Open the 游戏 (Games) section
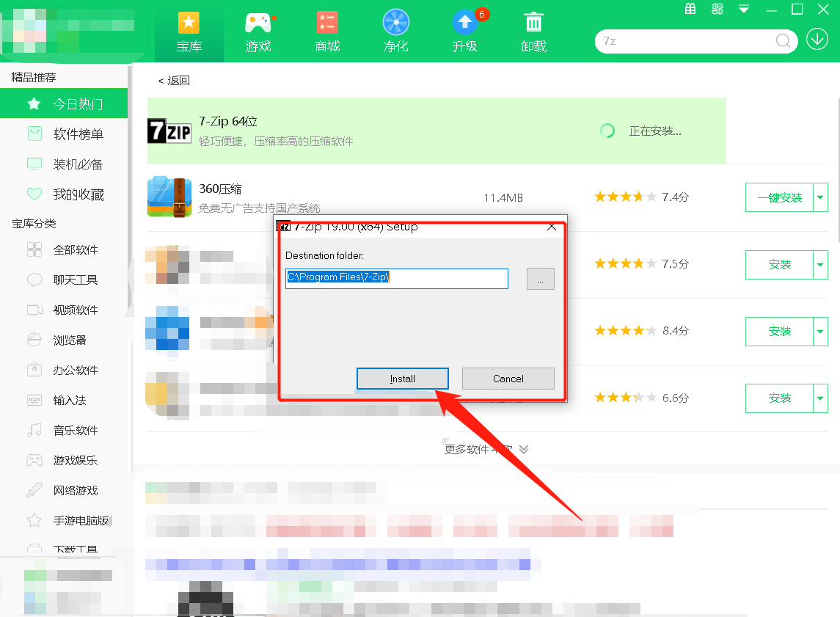This screenshot has height=617, width=840. tap(258, 31)
